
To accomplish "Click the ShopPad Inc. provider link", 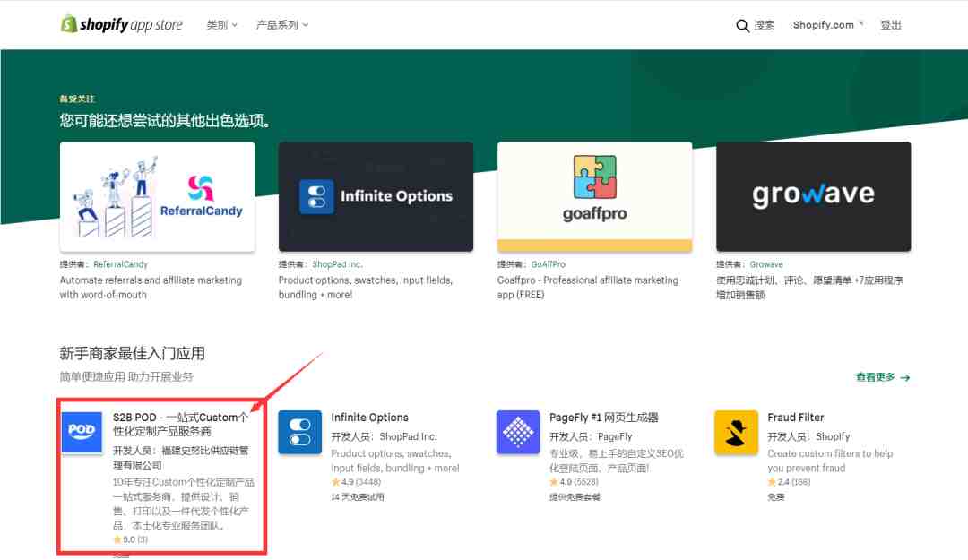I will pos(337,264).
